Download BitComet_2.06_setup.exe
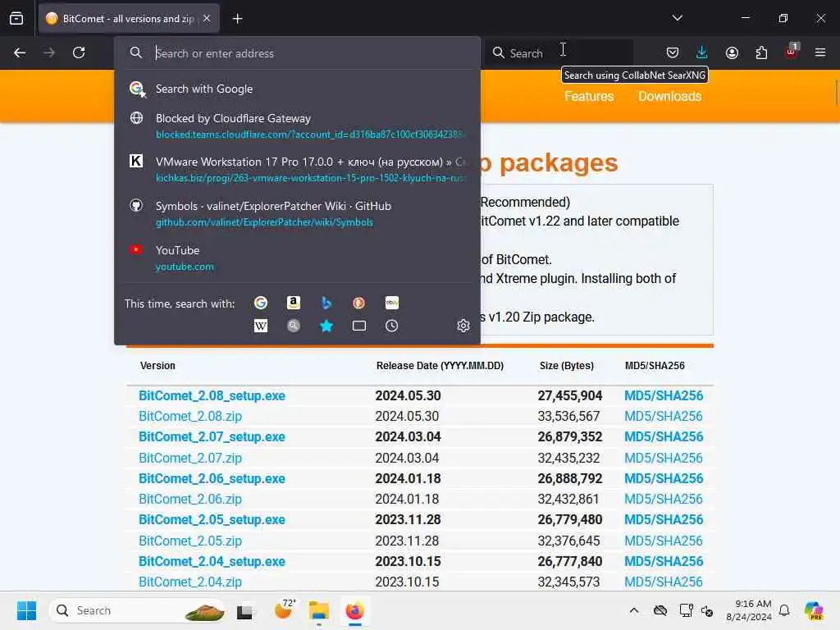 (212, 478)
